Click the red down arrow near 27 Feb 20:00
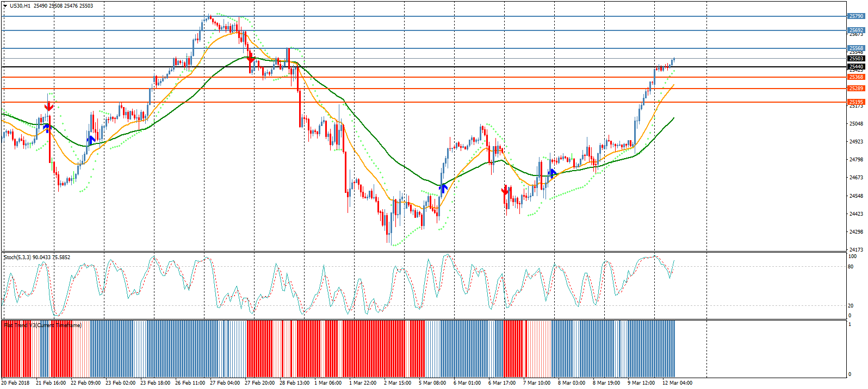Screen dimensions: 868x389 pyautogui.click(x=251, y=58)
